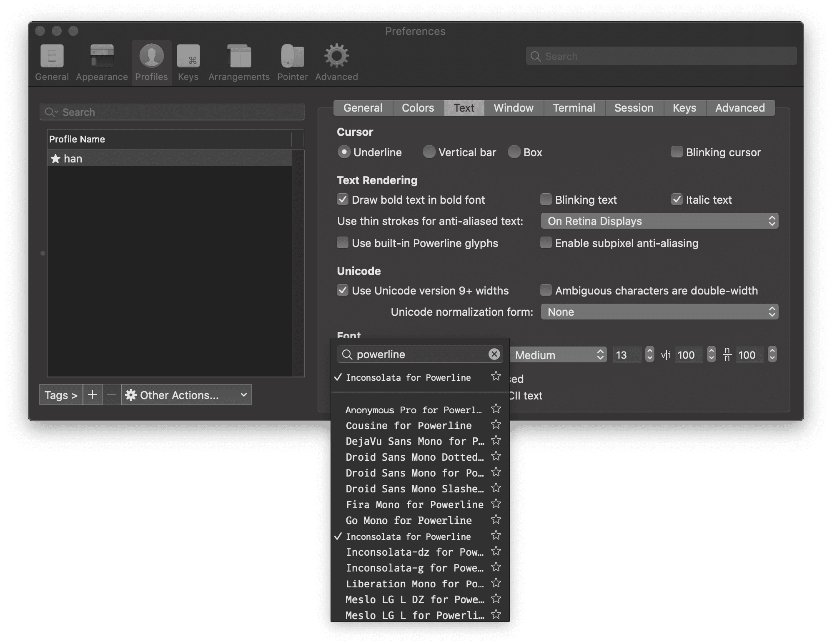Screen dimensions: 832x644
Task: Open the thin strokes On Retina Displays dropdown
Action: [659, 221]
